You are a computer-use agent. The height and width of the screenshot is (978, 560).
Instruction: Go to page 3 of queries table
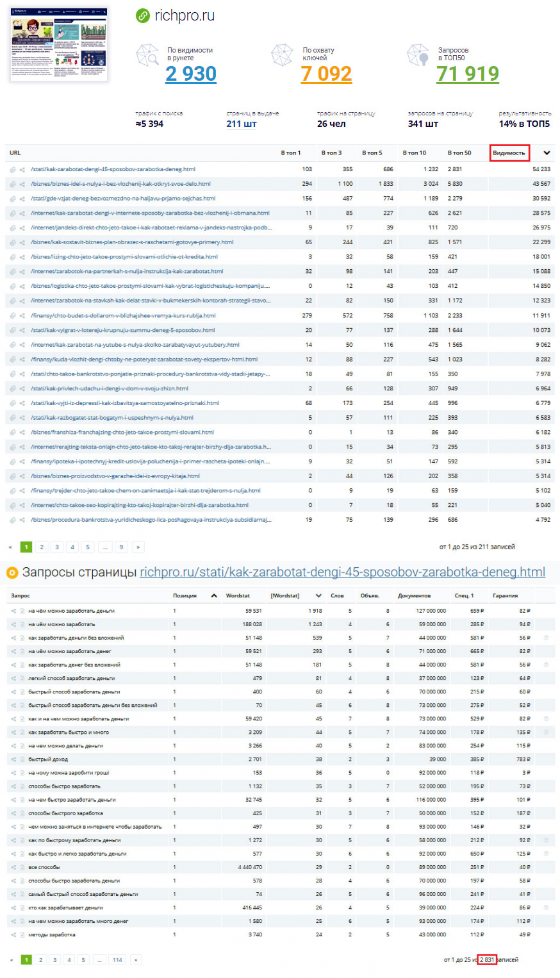(x=55, y=960)
